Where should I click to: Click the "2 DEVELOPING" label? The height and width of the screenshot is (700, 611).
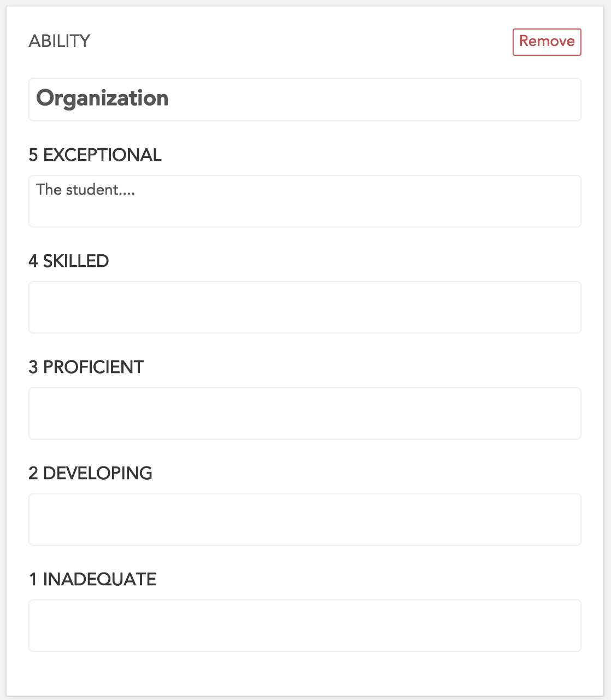click(x=90, y=473)
